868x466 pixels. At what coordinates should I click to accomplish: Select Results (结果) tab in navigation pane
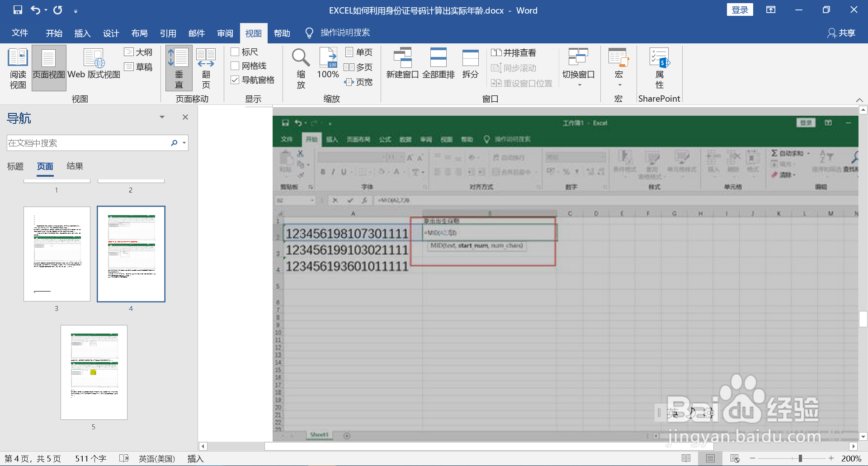75,166
